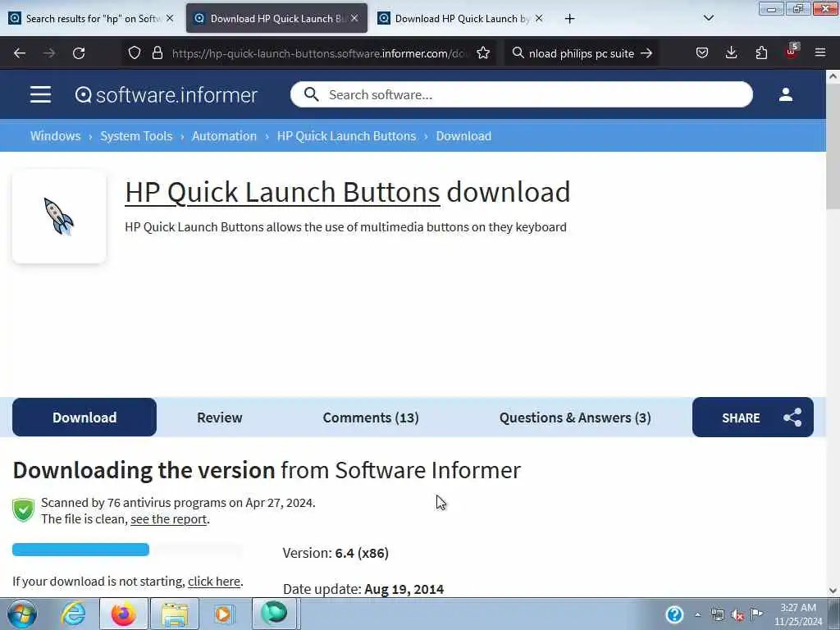Open the user account icon

(785, 95)
